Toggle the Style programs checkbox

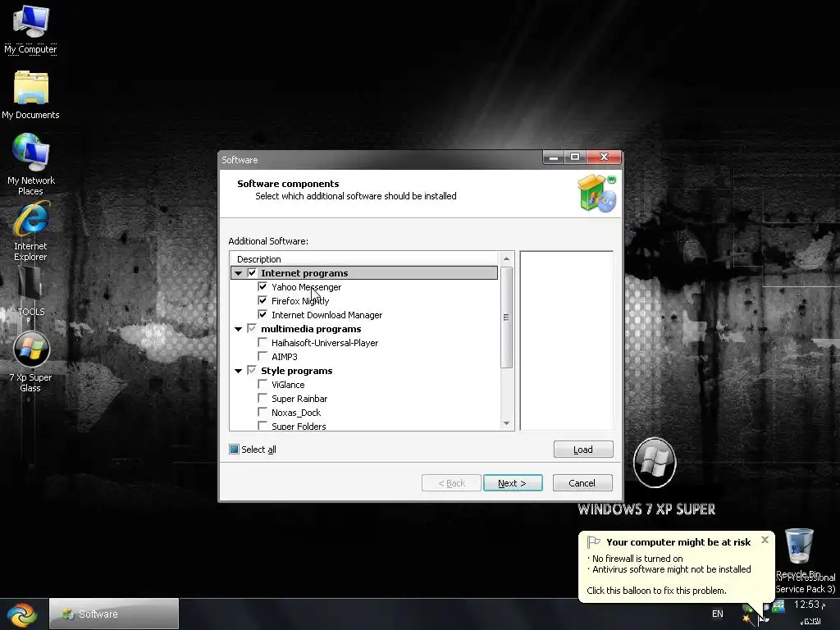pos(252,370)
